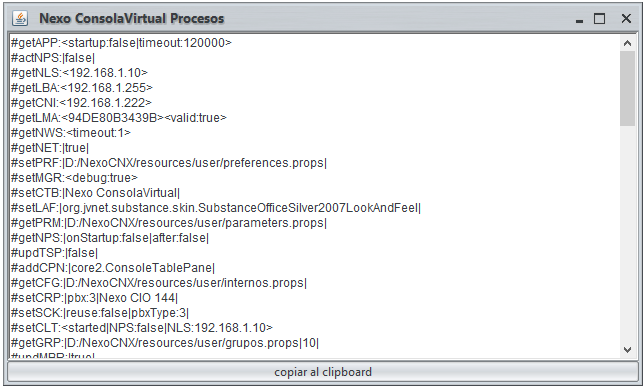Maximize the Nexo ConsolaVirtual Procesos window

coord(600,18)
